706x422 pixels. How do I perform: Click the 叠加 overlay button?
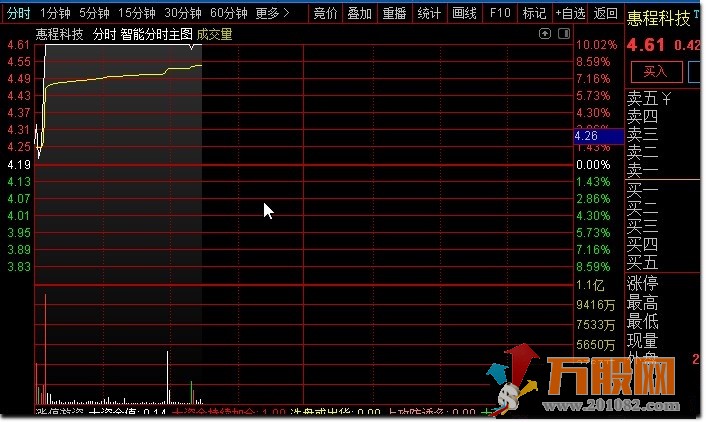click(360, 13)
